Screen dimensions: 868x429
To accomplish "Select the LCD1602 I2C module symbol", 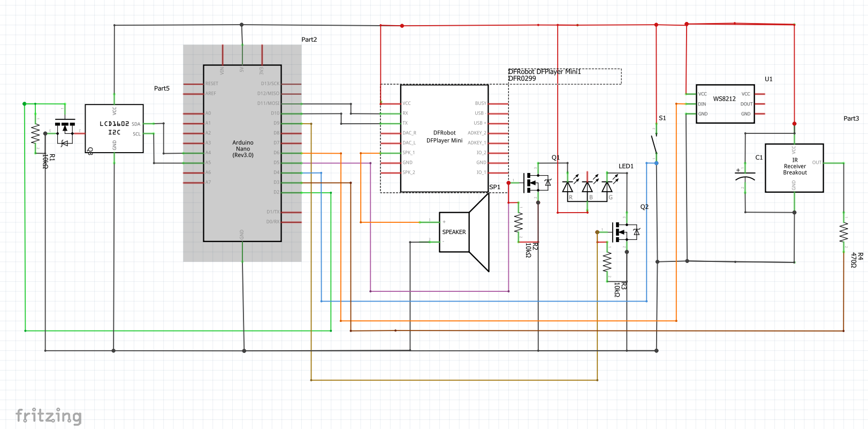I will point(115,129).
